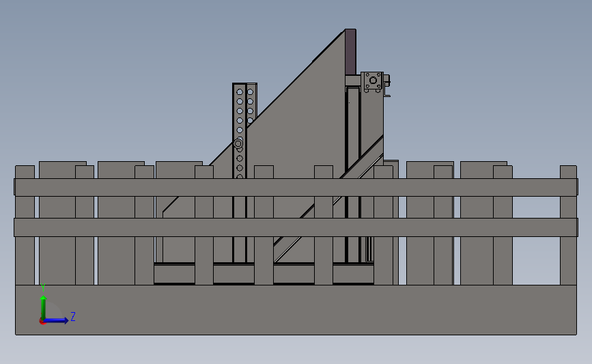Screen dimensions: 592x364
Task: Select the wide base slab at bottom
Action: (296, 309)
